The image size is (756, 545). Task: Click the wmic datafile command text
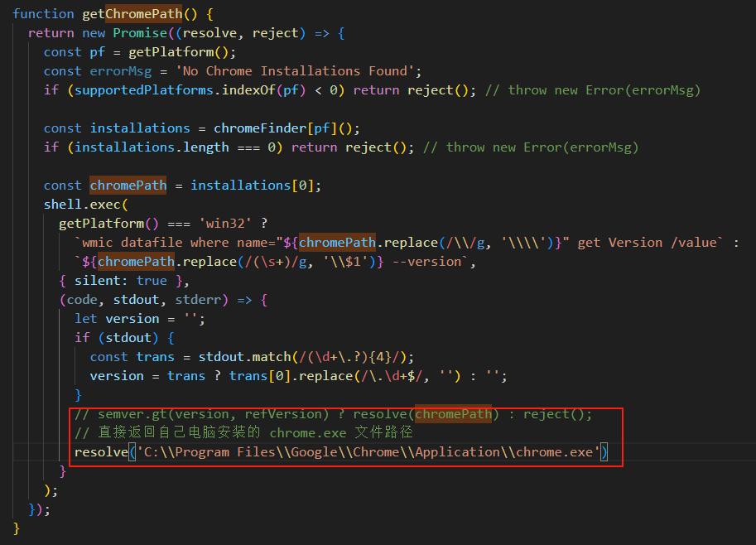coord(398,243)
